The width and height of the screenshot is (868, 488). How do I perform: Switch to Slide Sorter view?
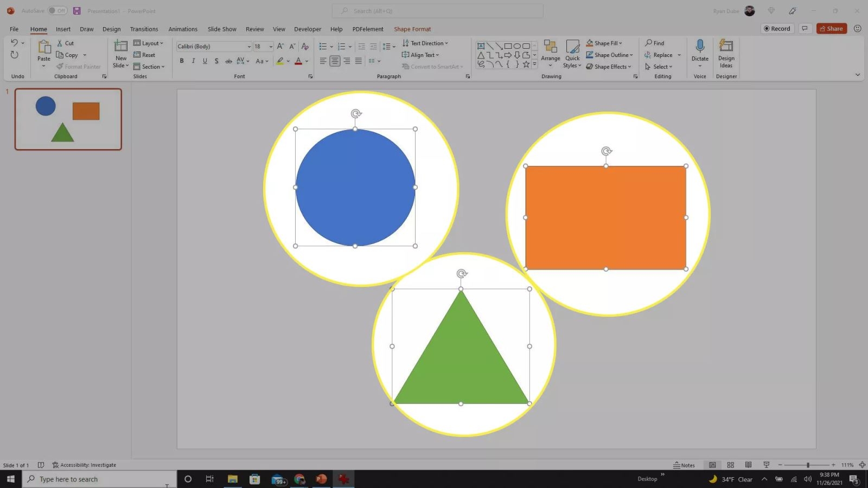pos(730,465)
